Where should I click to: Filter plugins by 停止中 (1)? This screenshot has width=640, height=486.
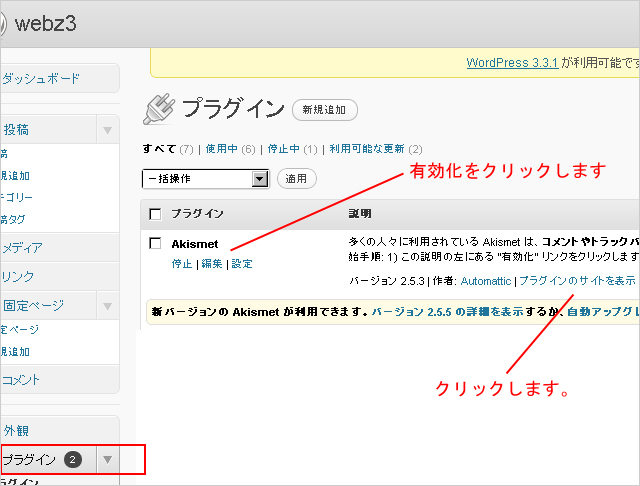pyautogui.click(x=292, y=149)
